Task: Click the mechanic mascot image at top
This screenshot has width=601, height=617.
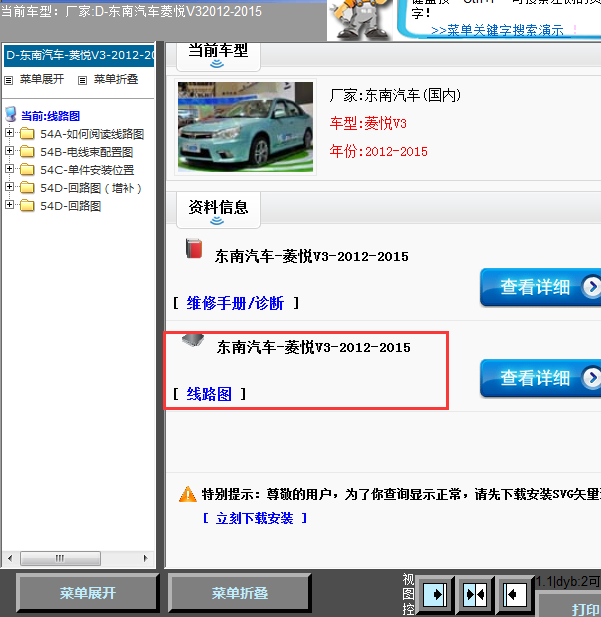Action: point(359,20)
